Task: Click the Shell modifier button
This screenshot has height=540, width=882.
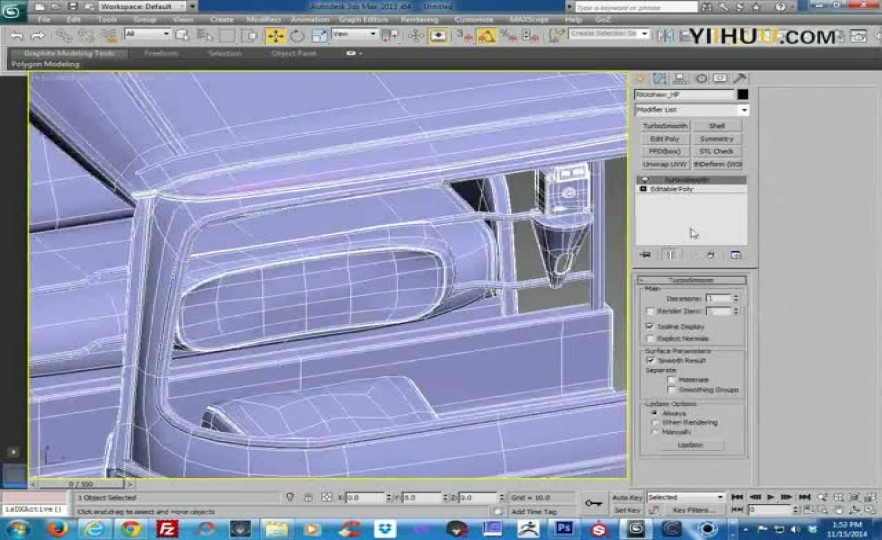Action: click(717, 126)
